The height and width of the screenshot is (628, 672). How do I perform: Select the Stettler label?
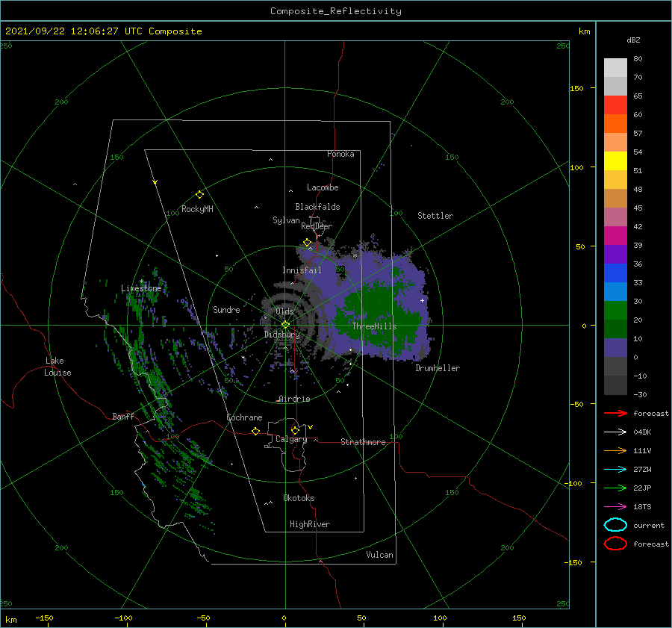click(435, 216)
